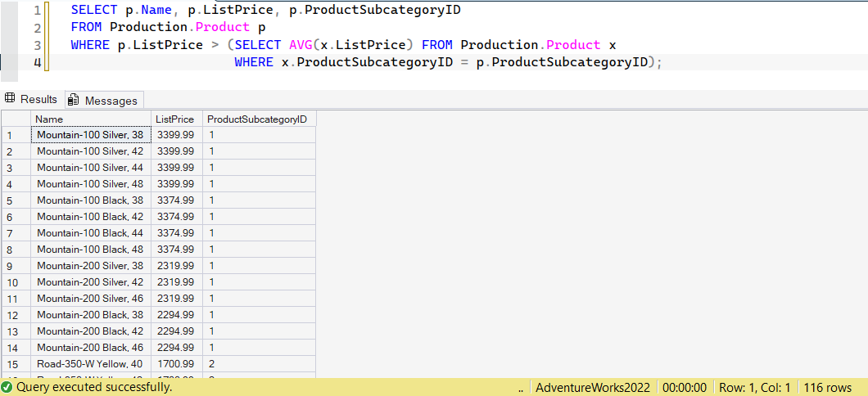This screenshot has height=396, width=868.
Task: Click AVG function in the query editor
Action: pos(301,45)
